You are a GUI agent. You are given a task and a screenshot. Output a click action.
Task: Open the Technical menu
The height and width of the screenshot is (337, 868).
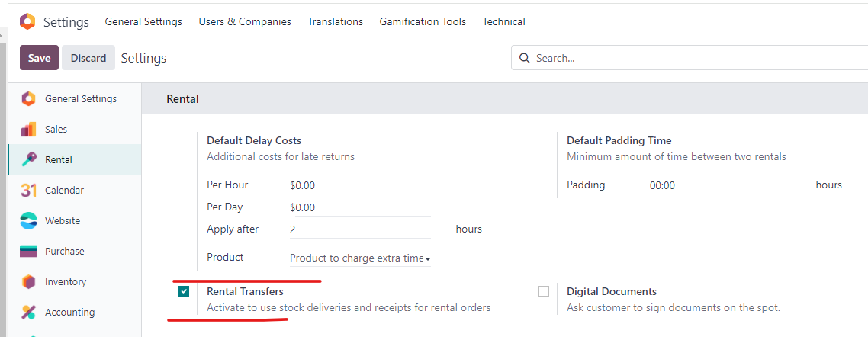coord(503,21)
